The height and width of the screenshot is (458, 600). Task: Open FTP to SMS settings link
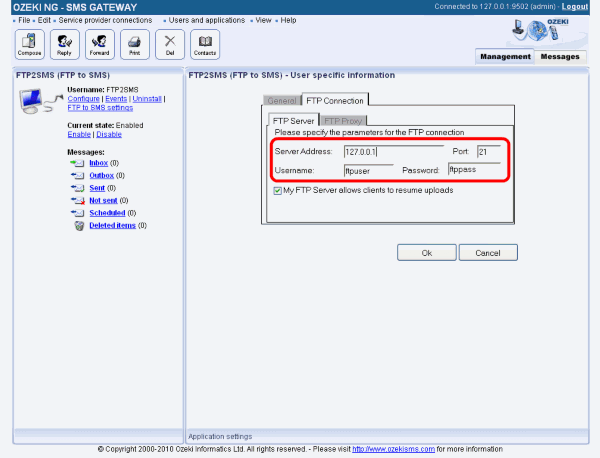tap(100, 108)
